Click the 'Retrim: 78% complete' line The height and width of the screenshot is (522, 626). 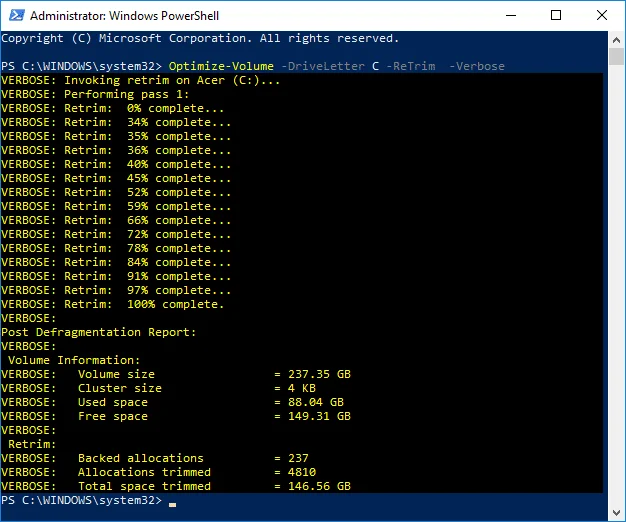[x=116, y=248]
